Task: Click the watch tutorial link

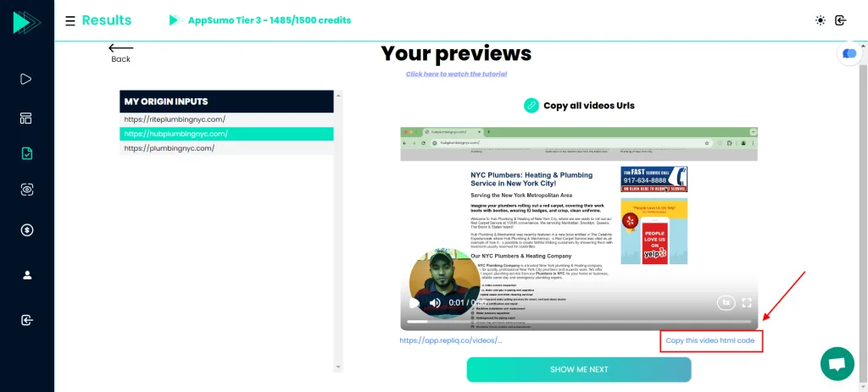Action: click(456, 75)
